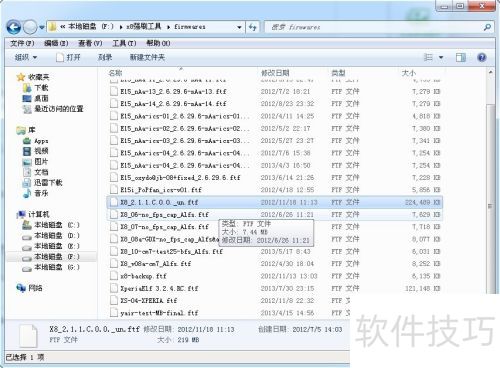500x368 pixels.
Task: Toggle the preview pane icon
Action: click(461, 57)
